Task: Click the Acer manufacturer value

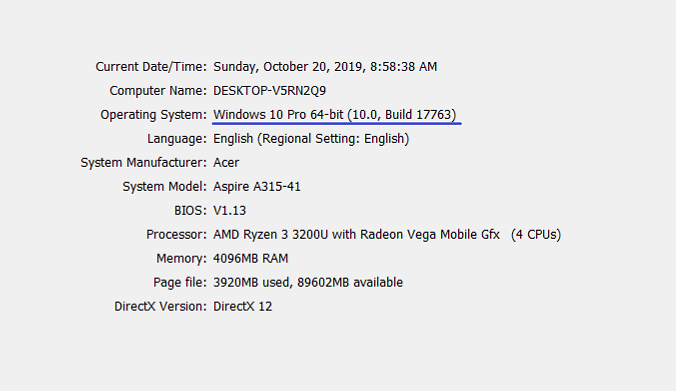Action: 226,163
